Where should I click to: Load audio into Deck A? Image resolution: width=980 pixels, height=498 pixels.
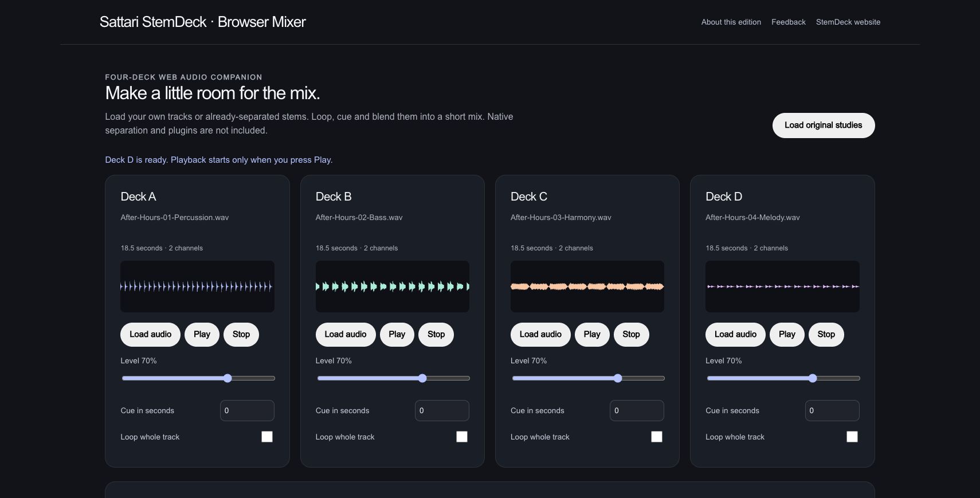(150, 335)
